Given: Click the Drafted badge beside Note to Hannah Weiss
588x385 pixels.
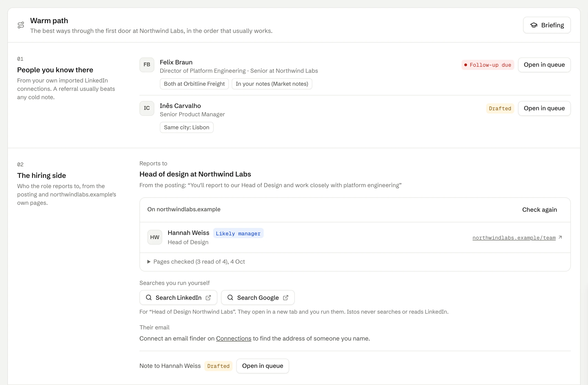Looking at the screenshot, I should tap(218, 366).
